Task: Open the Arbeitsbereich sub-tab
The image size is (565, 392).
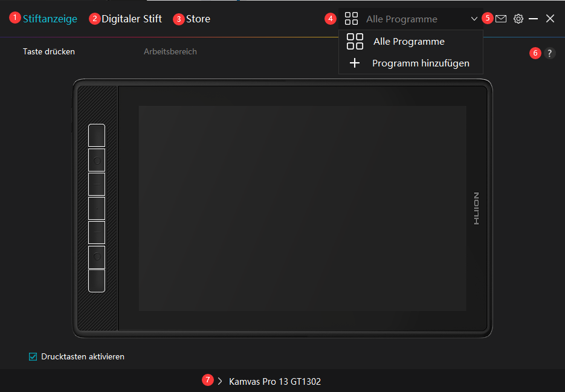Action: tap(170, 52)
